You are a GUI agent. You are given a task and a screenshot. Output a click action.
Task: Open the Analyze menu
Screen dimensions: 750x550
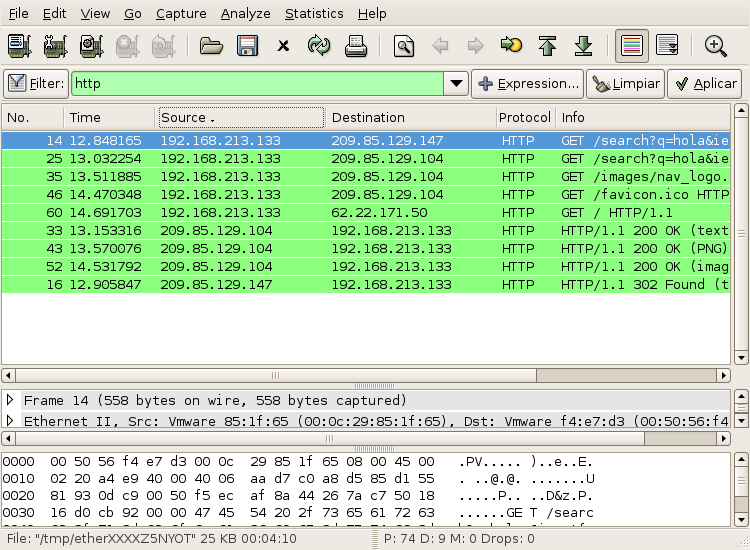(245, 14)
